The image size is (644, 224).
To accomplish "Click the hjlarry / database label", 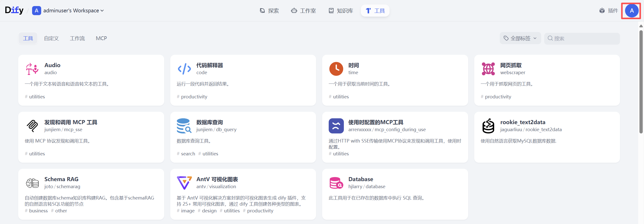I will (x=367, y=186).
